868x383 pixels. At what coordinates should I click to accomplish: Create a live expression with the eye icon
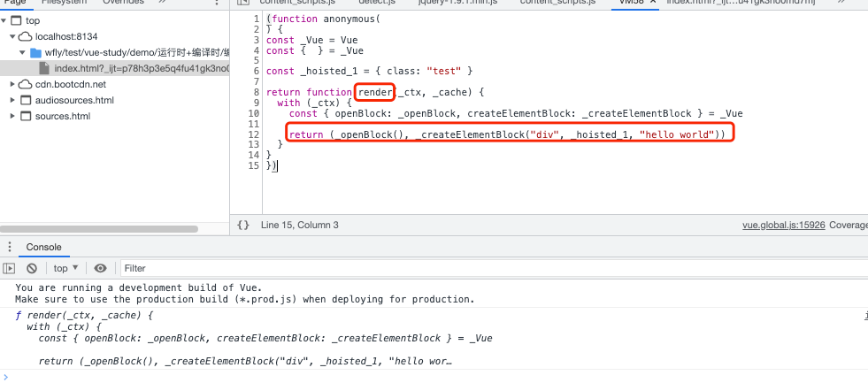pos(100,268)
